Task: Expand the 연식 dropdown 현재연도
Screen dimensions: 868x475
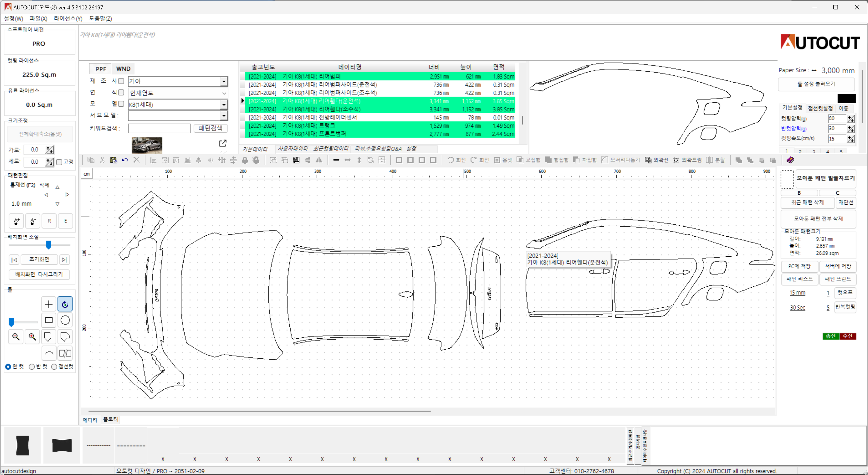Action: (223, 92)
